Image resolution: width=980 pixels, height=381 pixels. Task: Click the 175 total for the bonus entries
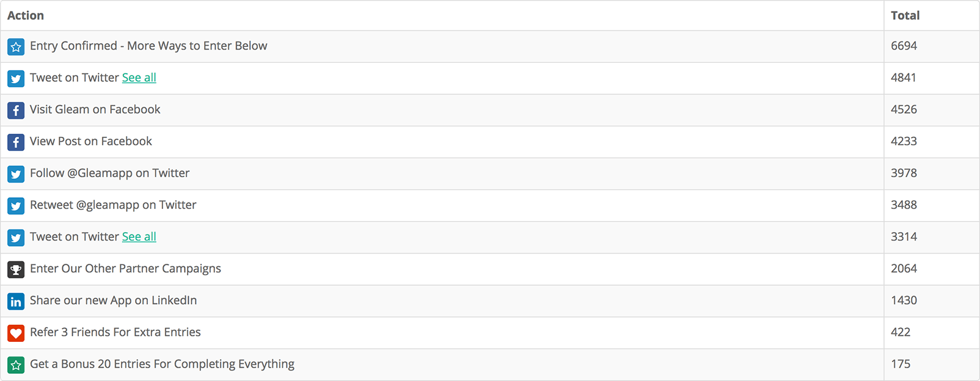click(901, 364)
